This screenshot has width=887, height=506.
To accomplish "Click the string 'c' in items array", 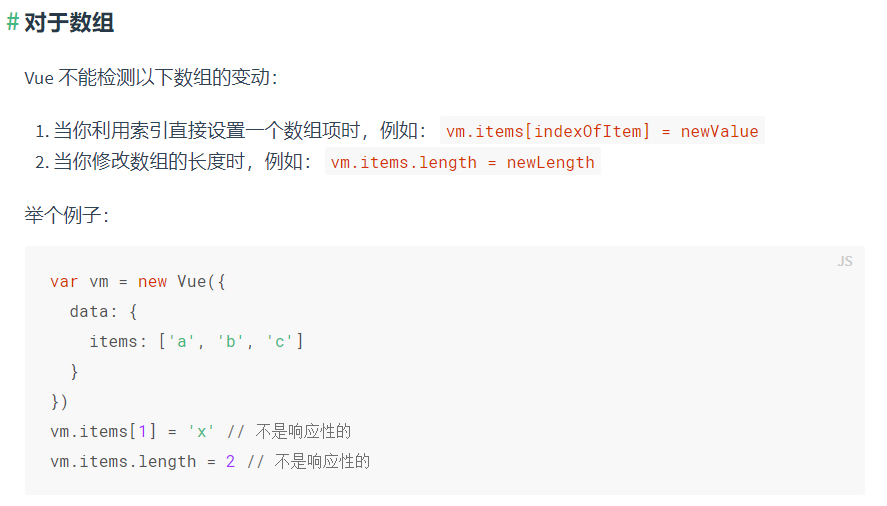I will point(279,341).
